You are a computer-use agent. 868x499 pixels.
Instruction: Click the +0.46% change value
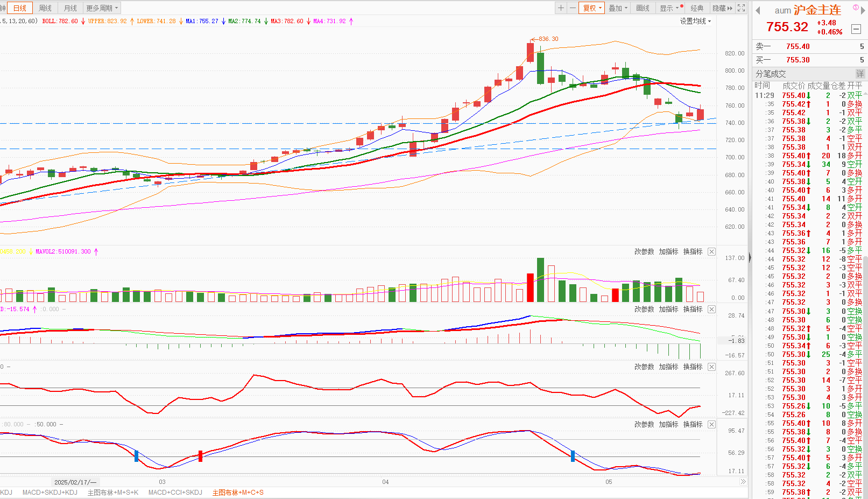(x=829, y=32)
